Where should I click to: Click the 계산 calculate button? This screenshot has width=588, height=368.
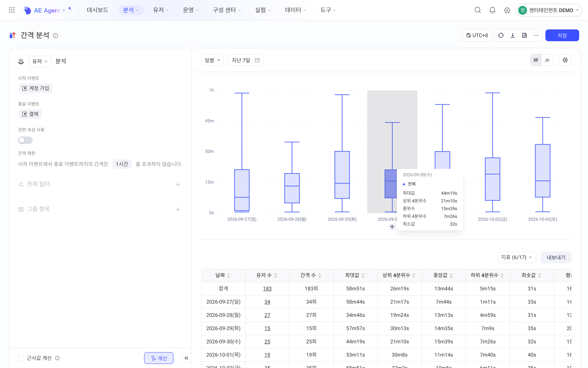pos(159,358)
